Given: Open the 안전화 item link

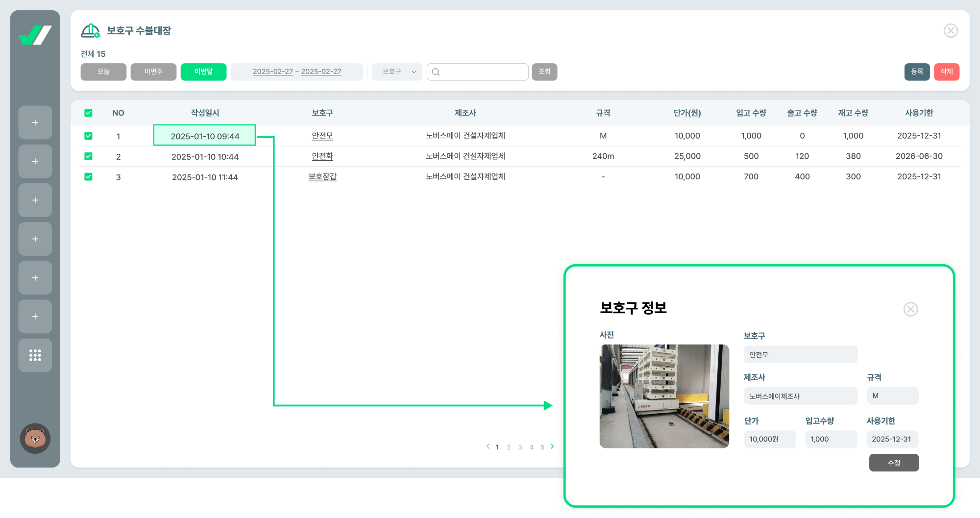Looking at the screenshot, I should 322,156.
